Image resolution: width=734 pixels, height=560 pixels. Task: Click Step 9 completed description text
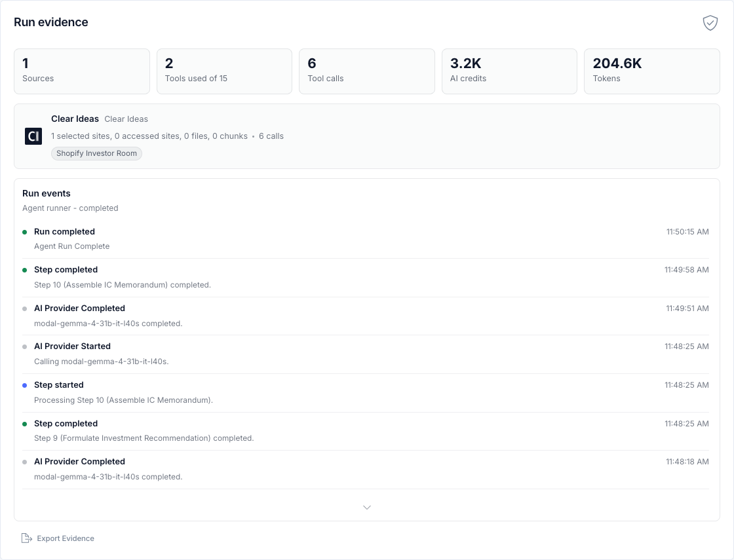[x=144, y=438]
